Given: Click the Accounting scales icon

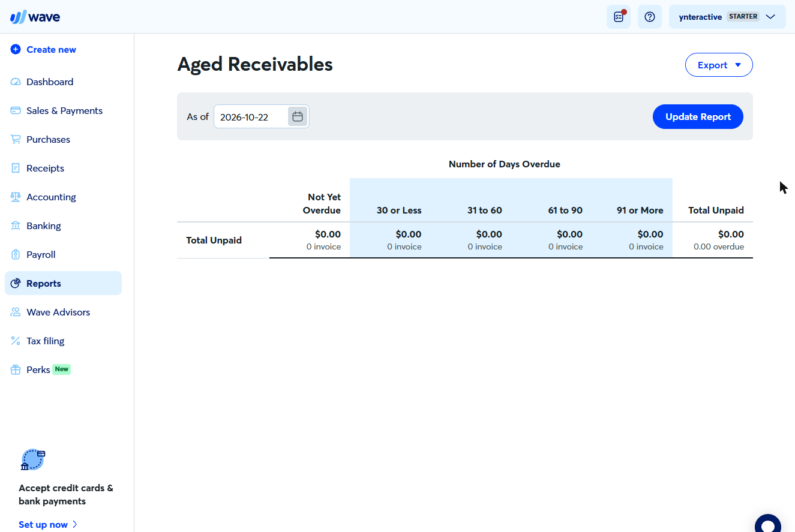Looking at the screenshot, I should [x=16, y=197].
